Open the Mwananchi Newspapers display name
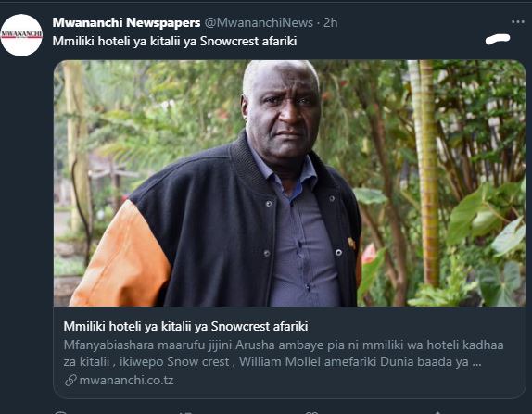Viewport: 532px width, 414px height. coord(126,23)
